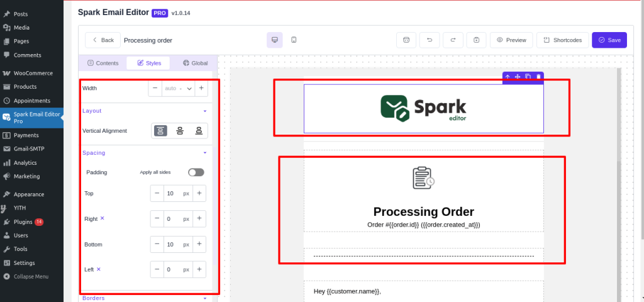Image resolution: width=644 pixels, height=302 pixels.
Task: Delete the selected logo block
Action: 538,77
